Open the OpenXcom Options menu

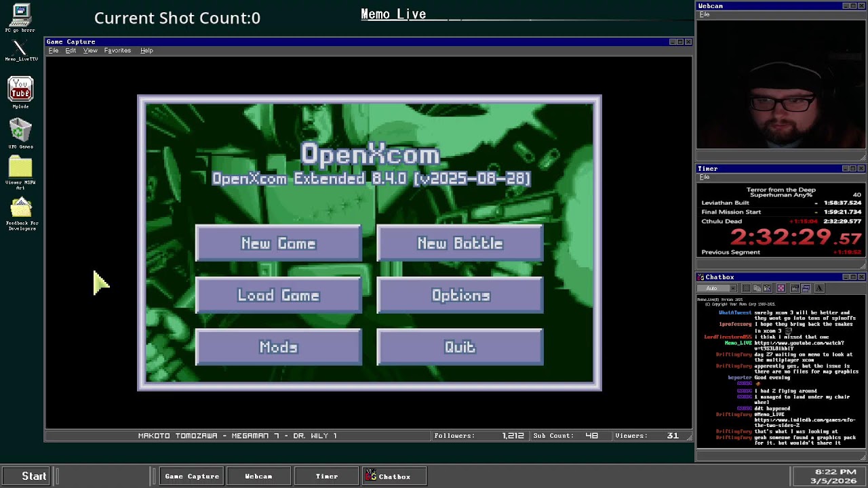pos(460,296)
